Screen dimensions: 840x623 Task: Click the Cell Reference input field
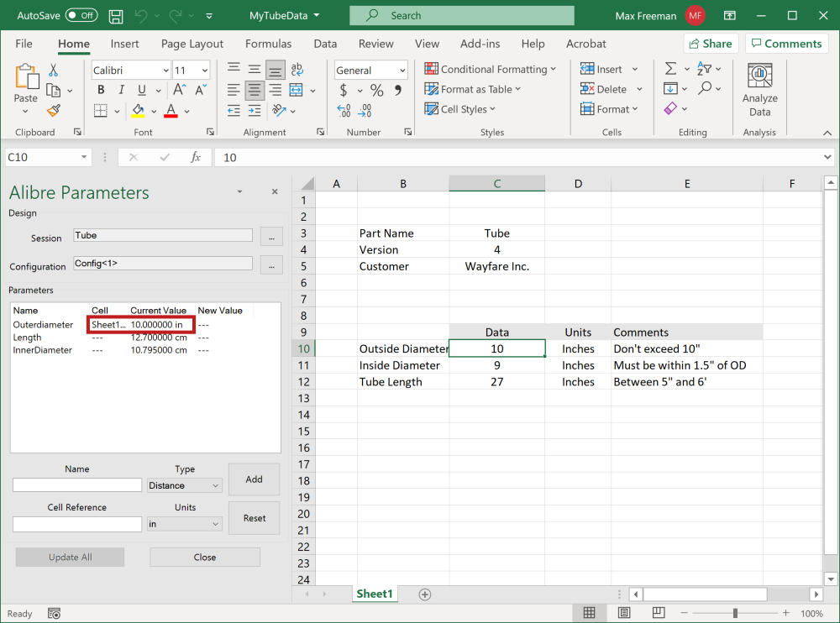coord(77,524)
